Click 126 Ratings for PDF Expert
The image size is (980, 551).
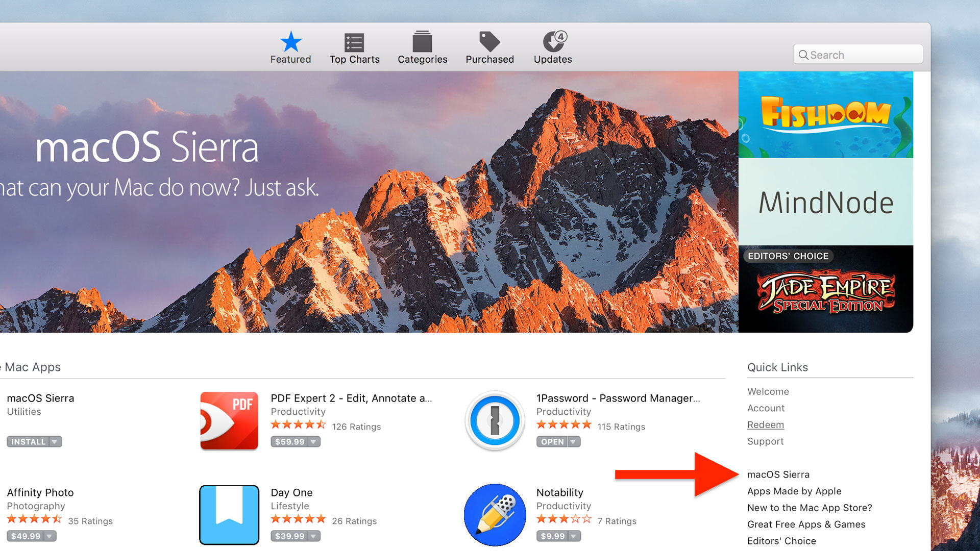point(356,427)
